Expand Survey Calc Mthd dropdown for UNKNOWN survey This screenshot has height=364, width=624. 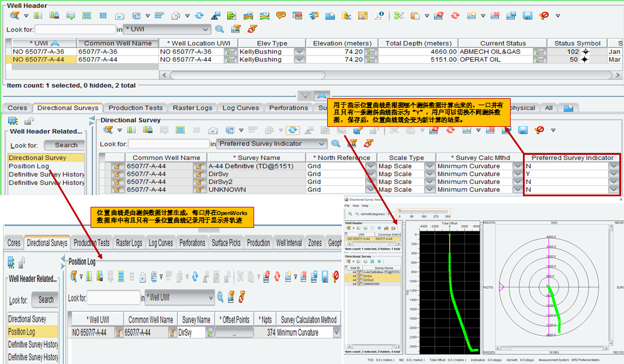(x=517, y=190)
